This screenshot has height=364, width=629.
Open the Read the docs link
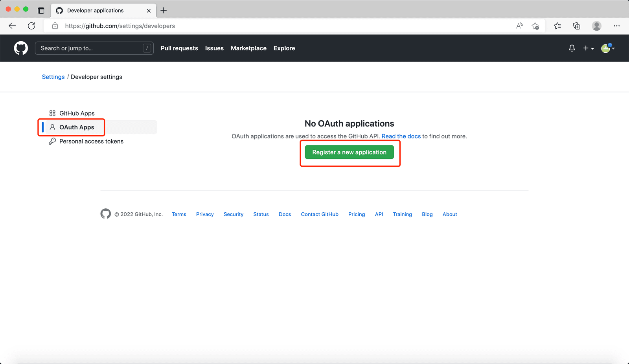click(x=401, y=136)
